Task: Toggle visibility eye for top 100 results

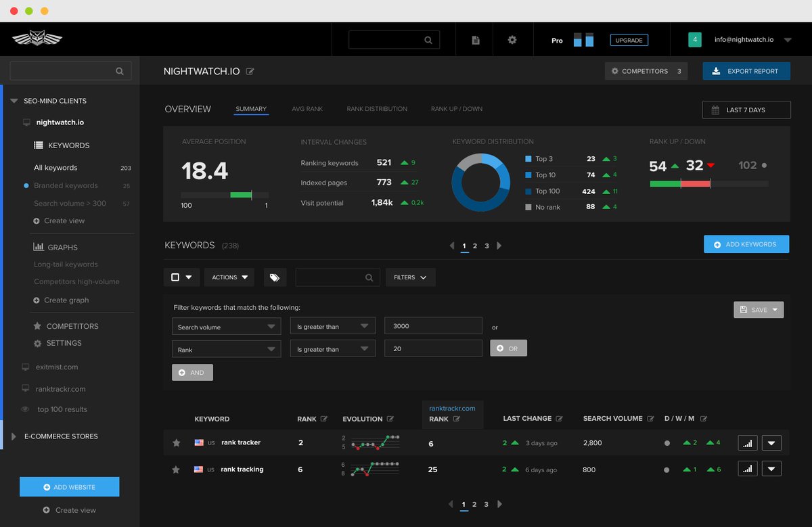Action: pyautogui.click(x=25, y=409)
